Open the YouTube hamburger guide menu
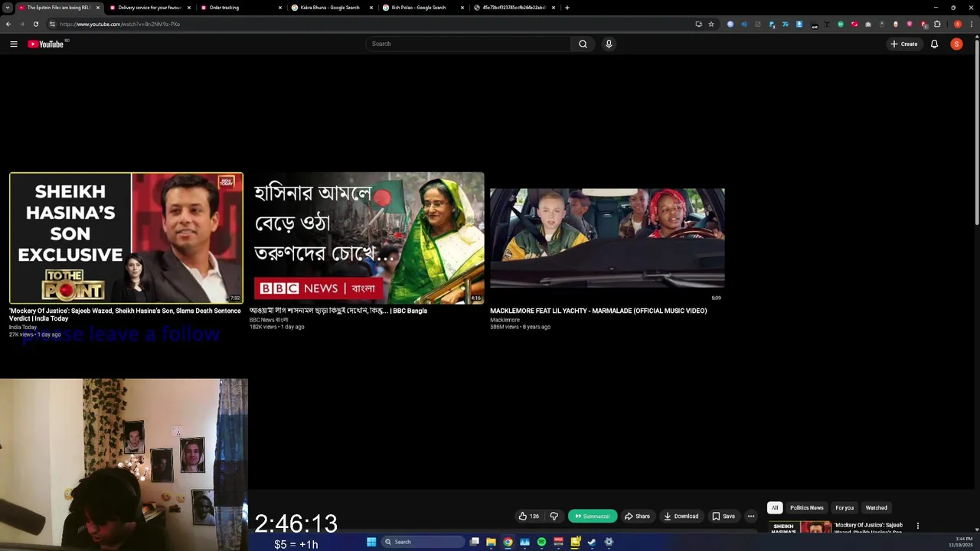This screenshot has height=551, width=980. [x=14, y=44]
